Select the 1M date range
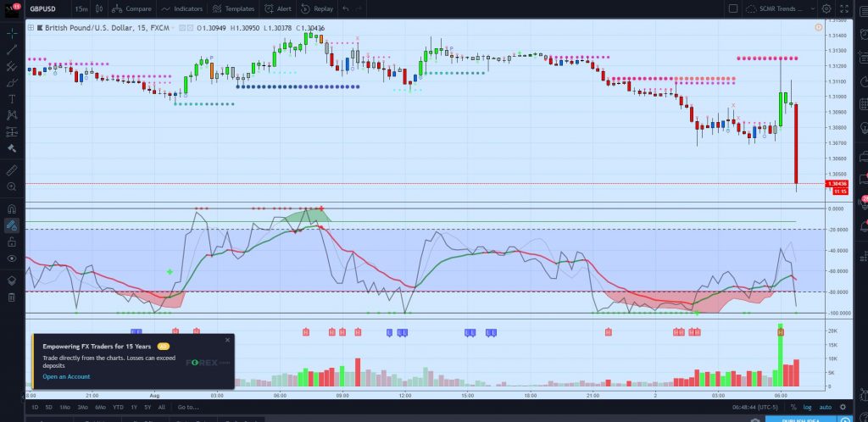 (64, 408)
